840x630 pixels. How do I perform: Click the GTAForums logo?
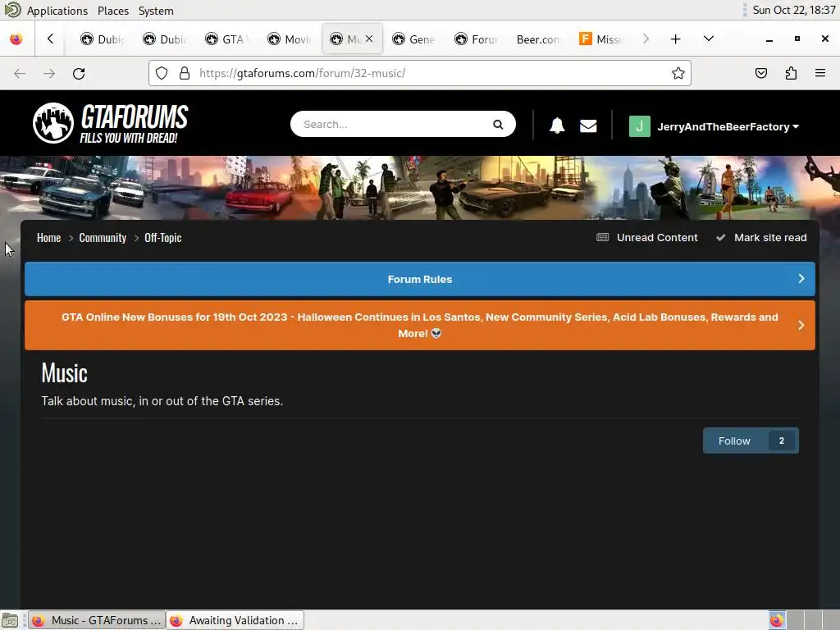coord(111,123)
